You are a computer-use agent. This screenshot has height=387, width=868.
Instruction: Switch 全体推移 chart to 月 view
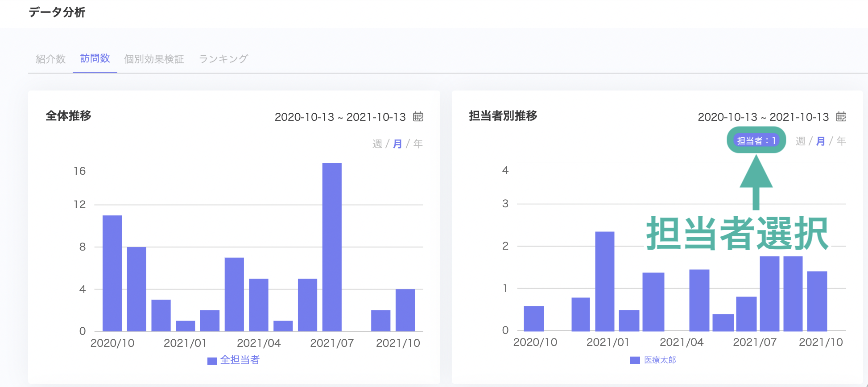[397, 144]
